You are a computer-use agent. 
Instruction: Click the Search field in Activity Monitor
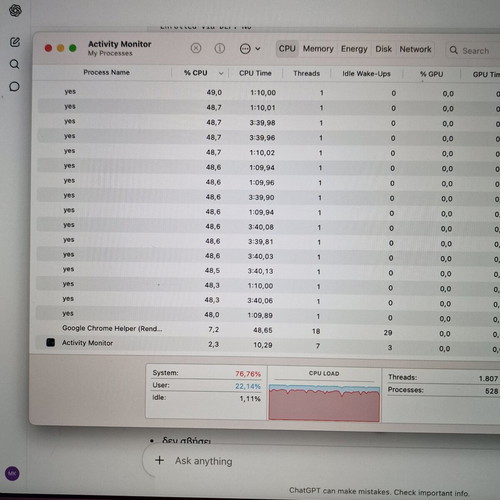(473, 51)
